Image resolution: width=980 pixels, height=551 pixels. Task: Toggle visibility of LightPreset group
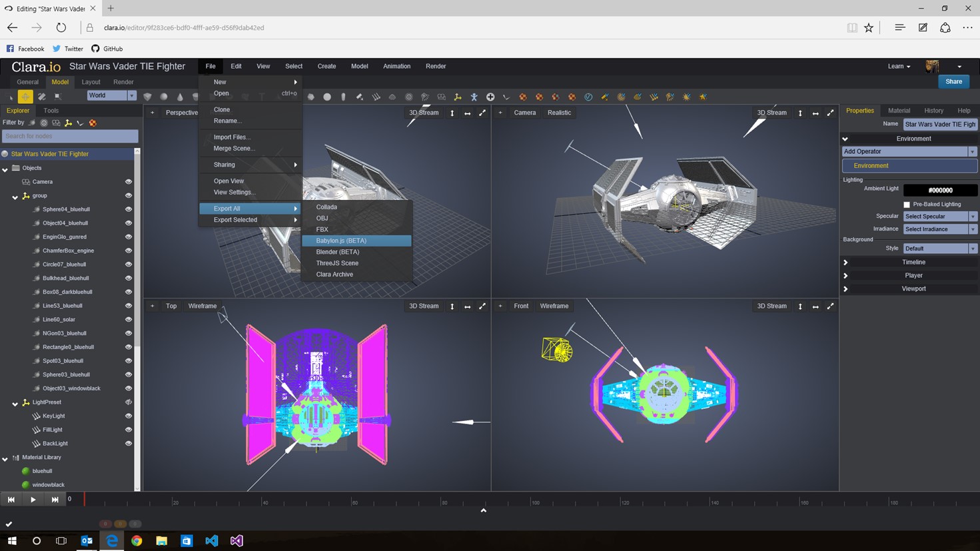click(129, 402)
